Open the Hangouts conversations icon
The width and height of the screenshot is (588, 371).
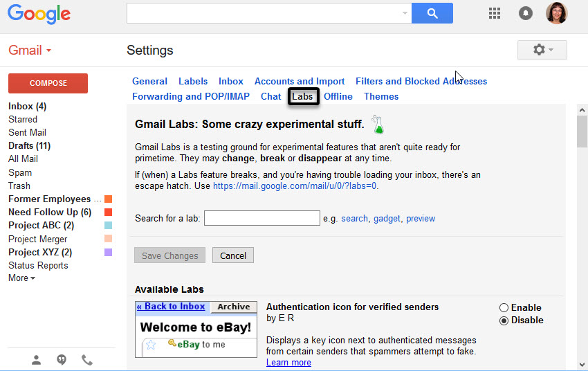coord(62,359)
